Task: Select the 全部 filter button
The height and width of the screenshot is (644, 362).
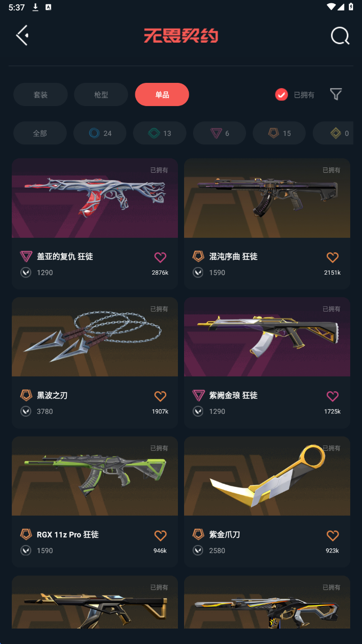Action: pos(40,133)
